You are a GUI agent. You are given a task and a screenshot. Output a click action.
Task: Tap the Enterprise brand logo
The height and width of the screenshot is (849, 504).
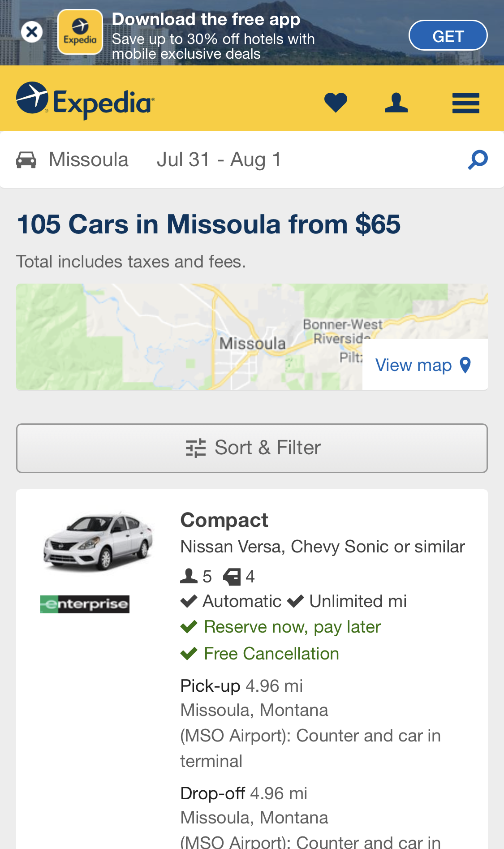[x=85, y=604]
